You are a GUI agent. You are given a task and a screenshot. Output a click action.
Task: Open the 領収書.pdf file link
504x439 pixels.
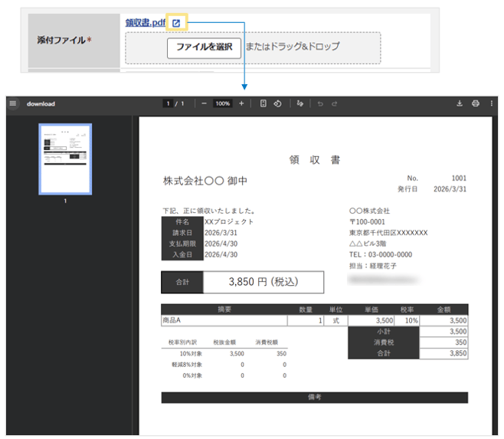(146, 22)
